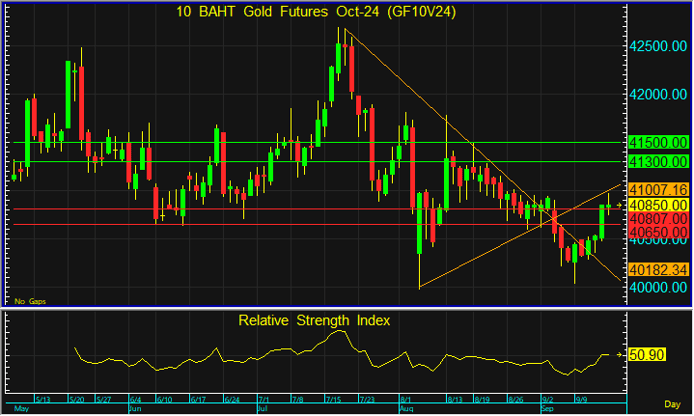Image resolution: width=694 pixels, height=416 pixels.
Task: Click the Aug month marker on time axis
Action: coord(406,409)
